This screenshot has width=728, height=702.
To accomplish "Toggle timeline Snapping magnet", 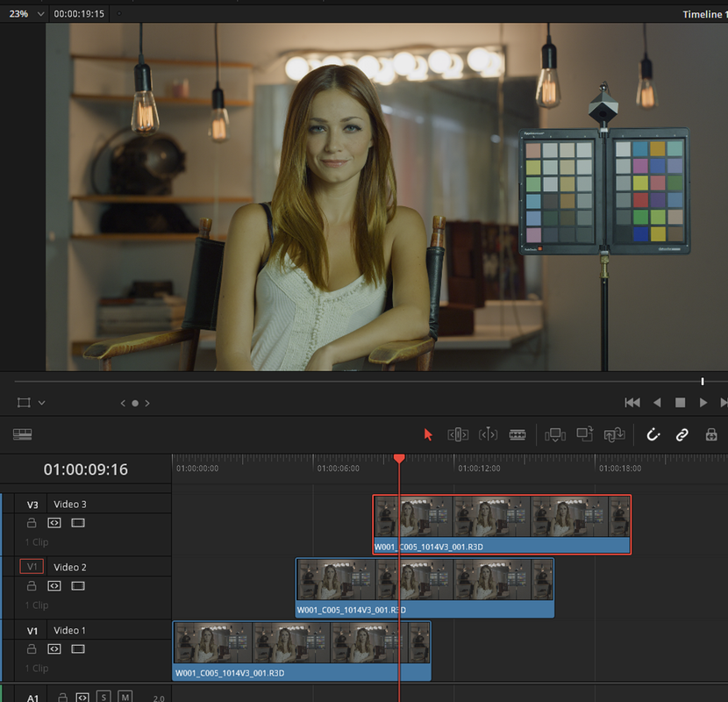I will click(653, 434).
